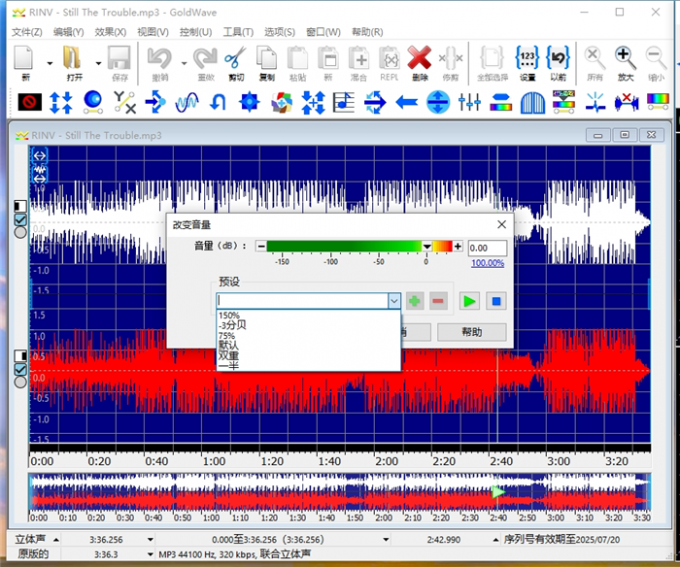Viewport: 680px width, 567px height.
Task: Open the arrow next to 3:36.3 status
Action: point(150,554)
